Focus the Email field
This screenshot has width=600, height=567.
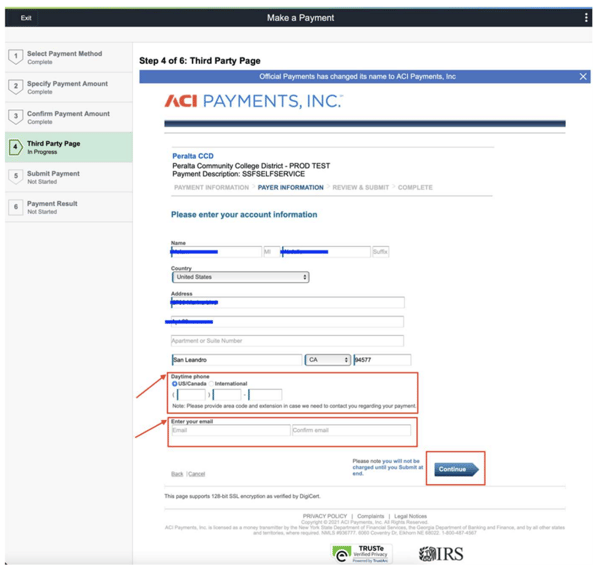point(231,430)
